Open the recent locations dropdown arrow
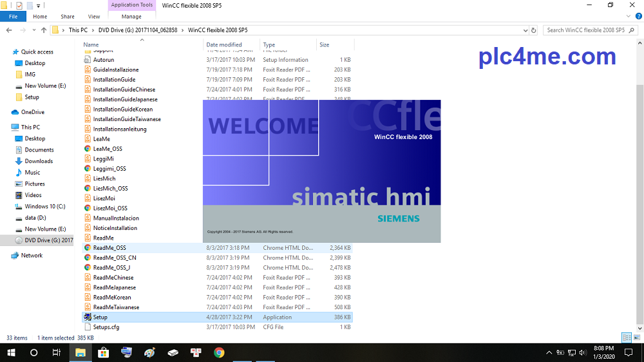This screenshot has width=644, height=362. coord(33,30)
